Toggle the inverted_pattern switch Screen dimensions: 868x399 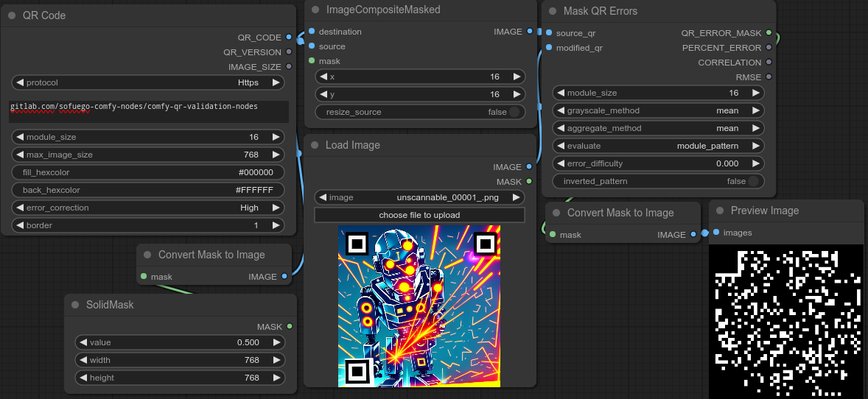tap(753, 181)
